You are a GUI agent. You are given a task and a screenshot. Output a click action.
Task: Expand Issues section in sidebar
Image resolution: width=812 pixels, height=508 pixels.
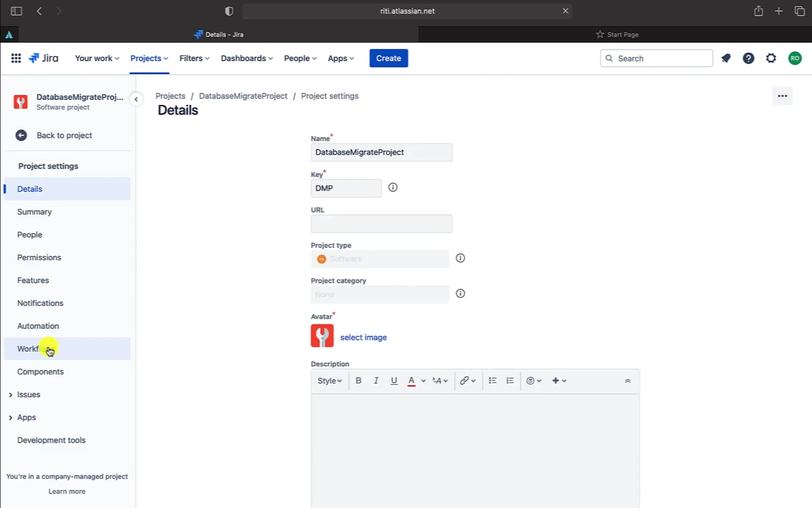coord(10,395)
